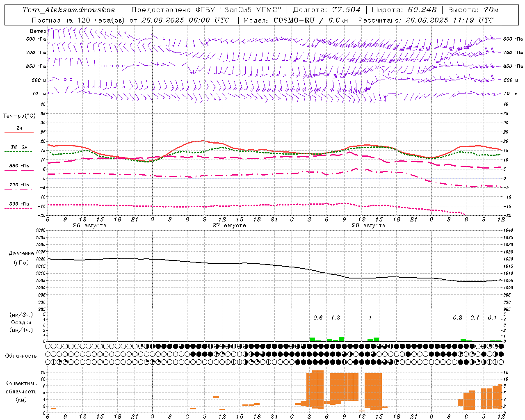This screenshot has height=420, width=525.
Task: Click the Тем-ра(°C) axis title
Action: (x=19, y=116)
